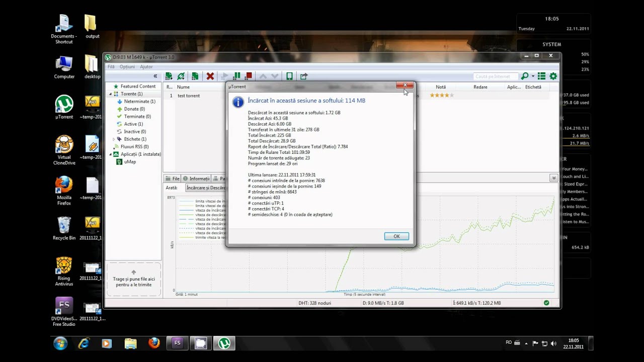Viewport: 644px width, 362px height.
Task: Open the Filă menu
Action: (x=111, y=67)
